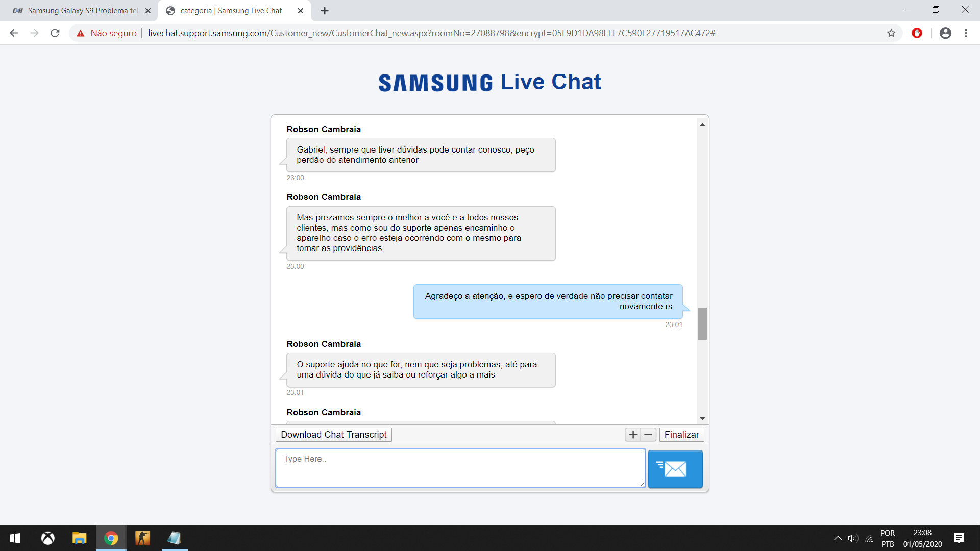Viewport: 980px width, 551px height.
Task: Open the notepad-like app taskbar icon
Action: (x=174, y=538)
